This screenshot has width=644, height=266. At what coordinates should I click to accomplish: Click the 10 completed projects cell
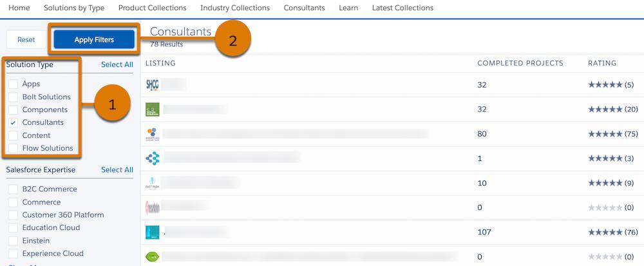pyautogui.click(x=482, y=183)
